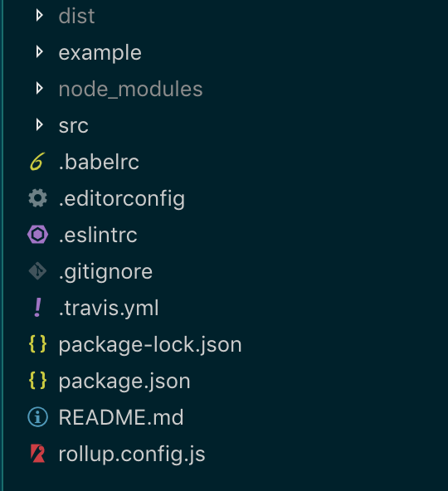Click the git icon beside .gitignore
The height and width of the screenshot is (491, 448).
pos(37,271)
